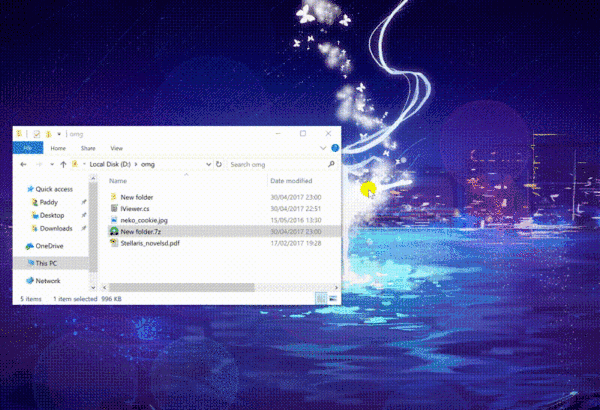Select the neko_cookie.jpg file
The height and width of the screenshot is (410, 600).
144,220
